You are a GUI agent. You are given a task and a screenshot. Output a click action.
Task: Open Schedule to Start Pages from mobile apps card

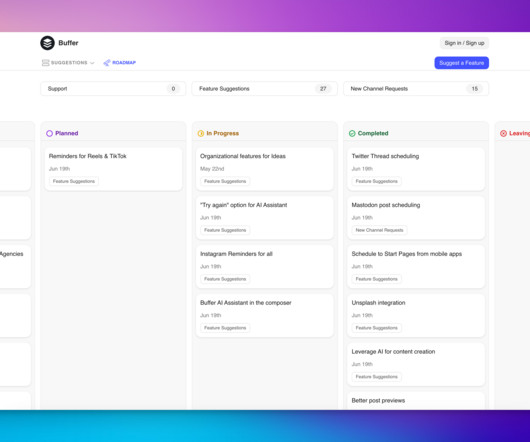tap(416, 267)
